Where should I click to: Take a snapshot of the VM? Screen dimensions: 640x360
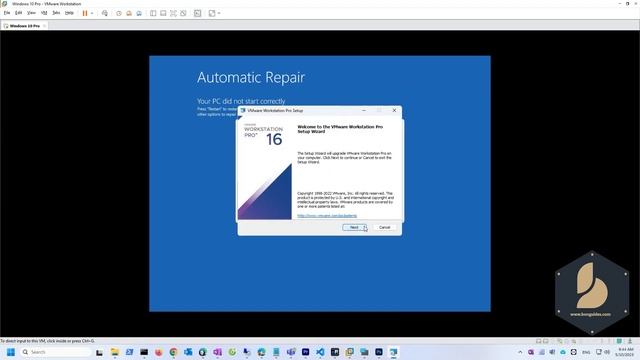pyautogui.click(x=119, y=13)
